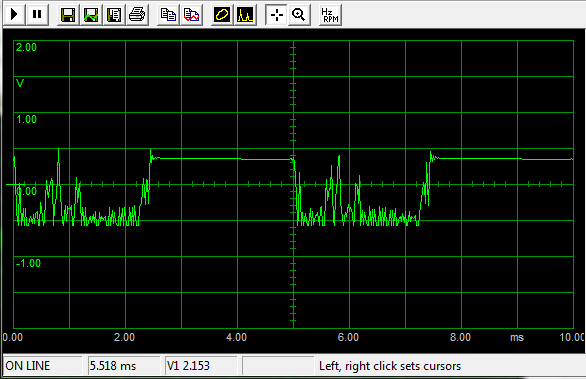Click the 2.00 voltage axis label
Image resolution: width=586 pixels, height=379 pixels.
pyautogui.click(x=26, y=47)
